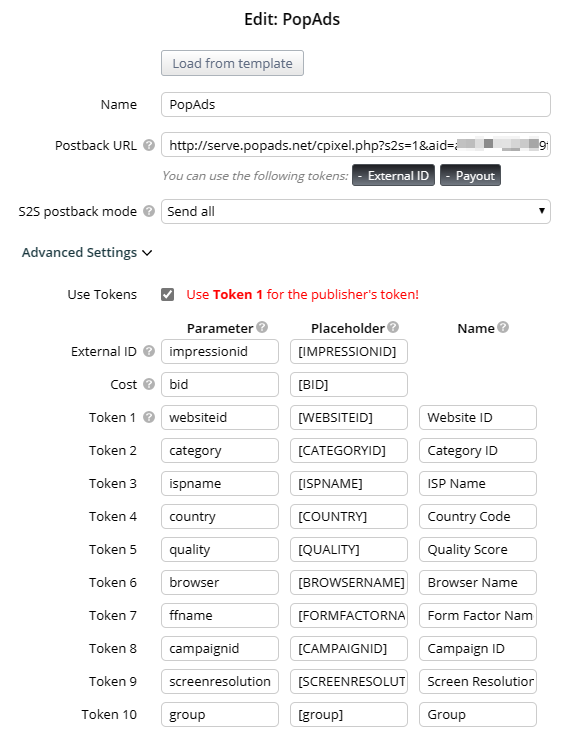Open help icon next to S2S postback mode

pos(149,211)
